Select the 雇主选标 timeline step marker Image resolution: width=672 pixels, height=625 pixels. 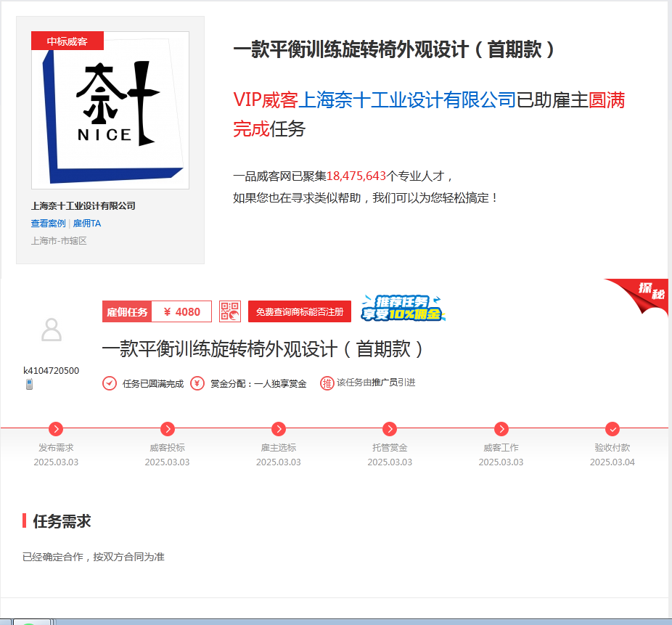click(x=279, y=429)
